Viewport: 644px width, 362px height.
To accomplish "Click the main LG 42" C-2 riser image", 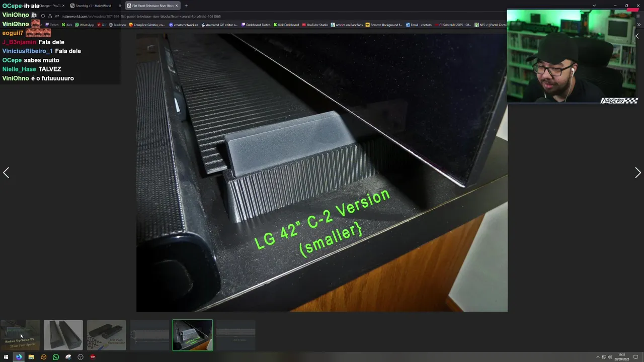I will (322, 172).
